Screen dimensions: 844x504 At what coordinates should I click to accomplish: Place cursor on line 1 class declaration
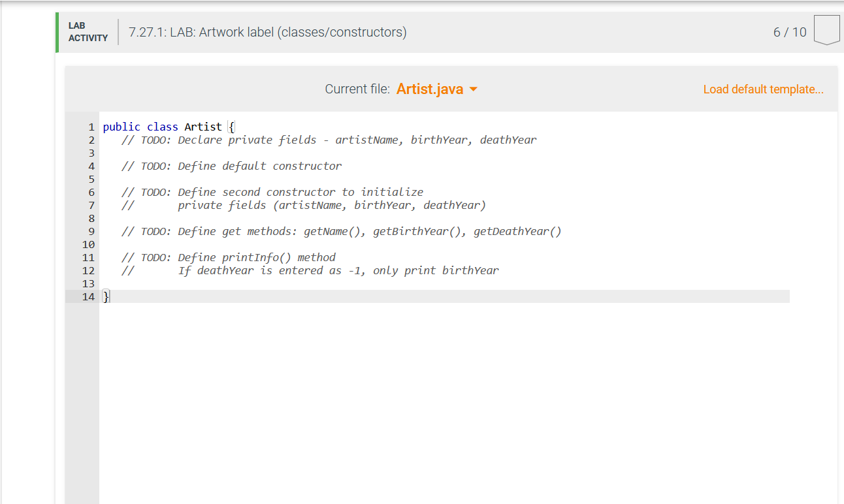pyautogui.click(x=167, y=127)
